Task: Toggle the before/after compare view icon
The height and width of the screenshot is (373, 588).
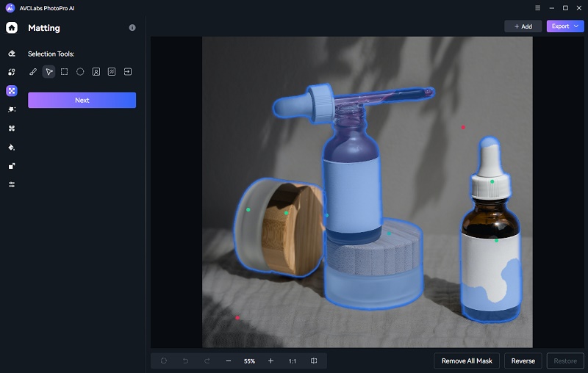Action: click(314, 361)
